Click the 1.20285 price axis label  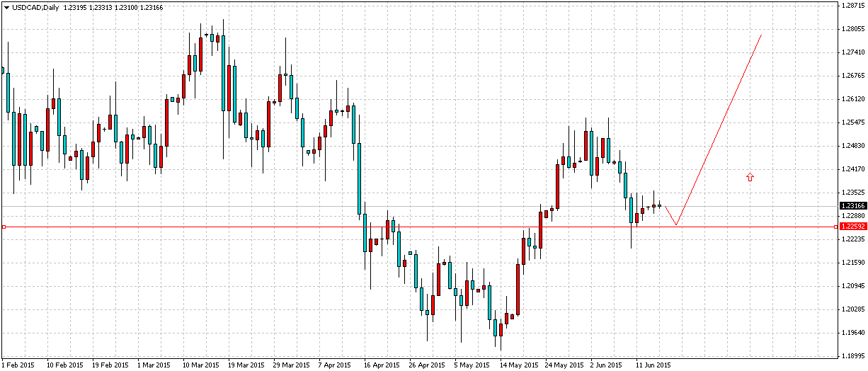pos(852,309)
